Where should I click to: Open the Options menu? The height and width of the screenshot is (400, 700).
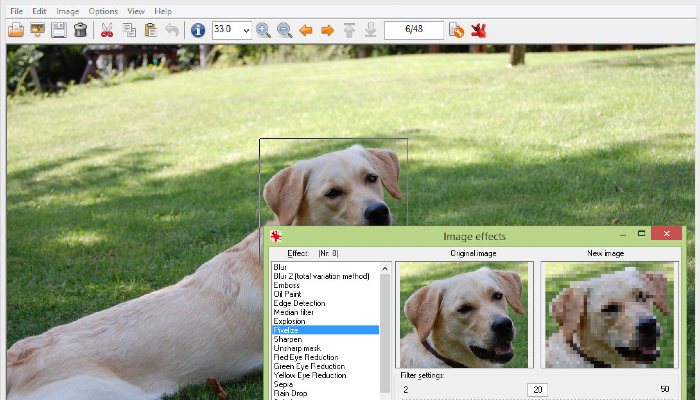[x=103, y=11]
